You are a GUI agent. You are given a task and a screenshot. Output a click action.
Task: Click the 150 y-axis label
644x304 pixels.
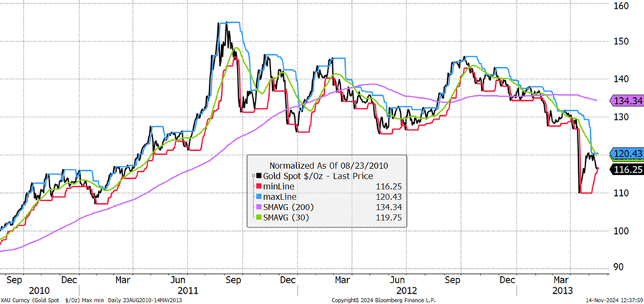click(x=623, y=41)
